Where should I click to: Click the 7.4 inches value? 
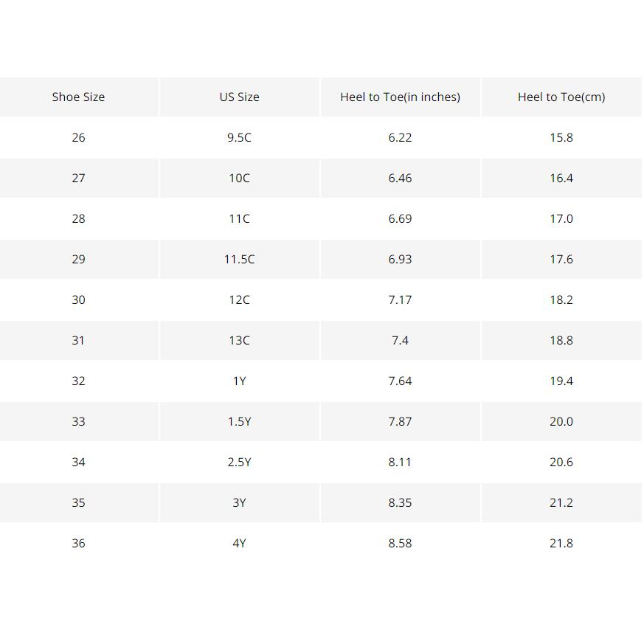(x=400, y=341)
